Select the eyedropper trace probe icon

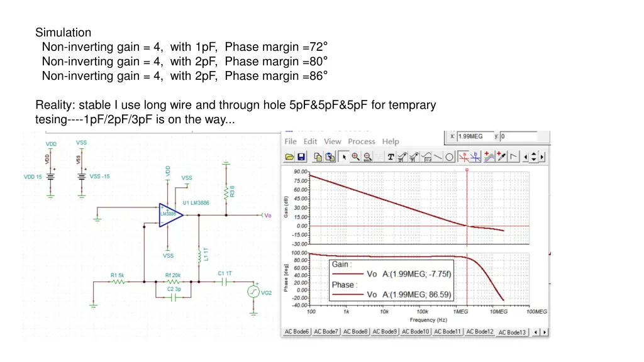pyautogui.click(x=501, y=157)
